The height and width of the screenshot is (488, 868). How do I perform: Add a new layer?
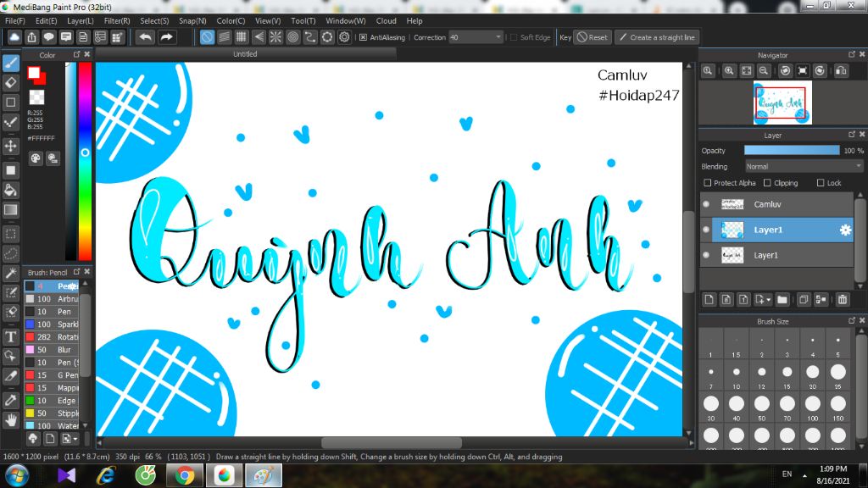click(x=709, y=299)
